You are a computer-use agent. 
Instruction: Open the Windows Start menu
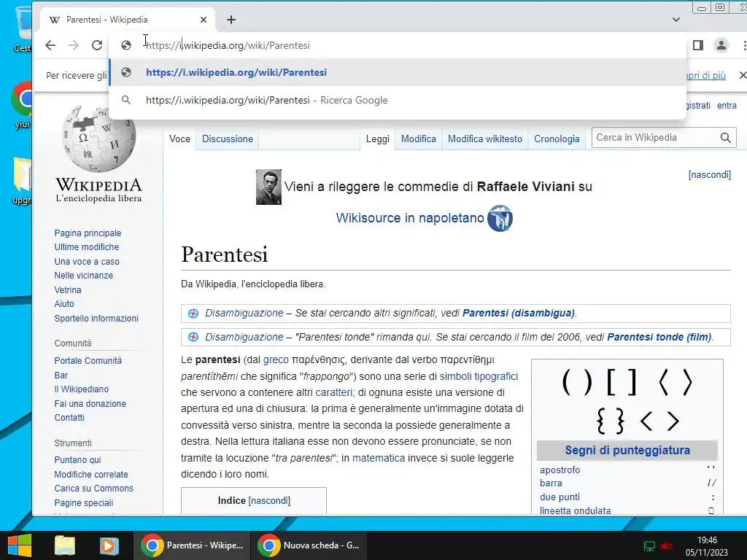(20, 545)
